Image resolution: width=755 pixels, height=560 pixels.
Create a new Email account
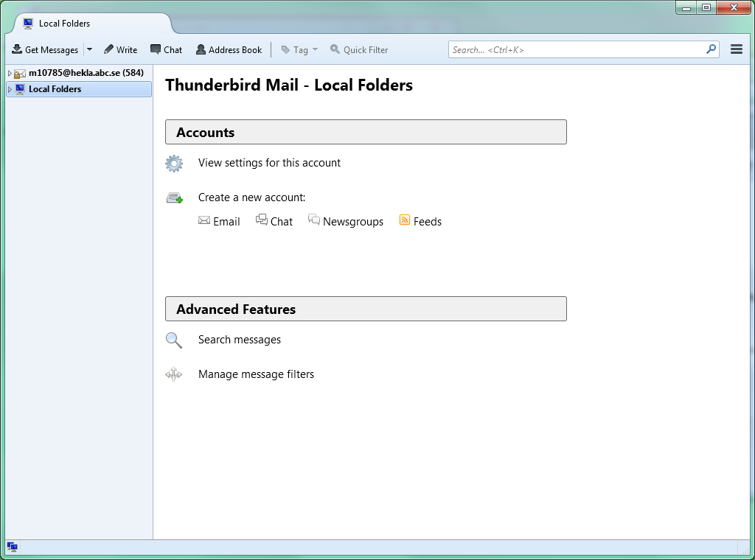(x=219, y=221)
